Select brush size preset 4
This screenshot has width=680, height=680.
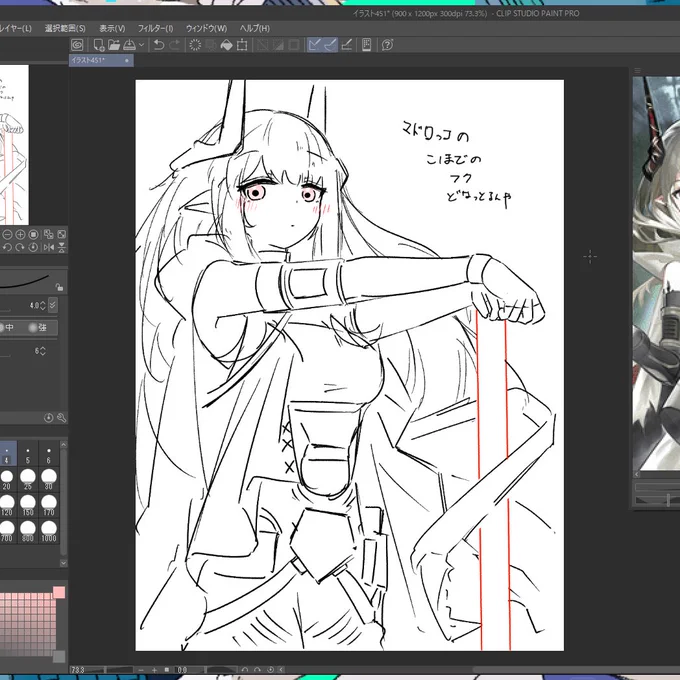(x=7, y=454)
